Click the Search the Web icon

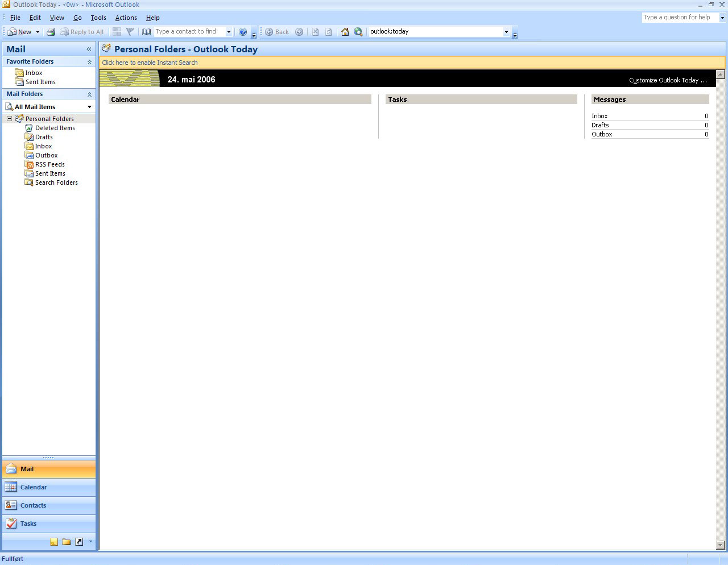pyautogui.click(x=358, y=32)
